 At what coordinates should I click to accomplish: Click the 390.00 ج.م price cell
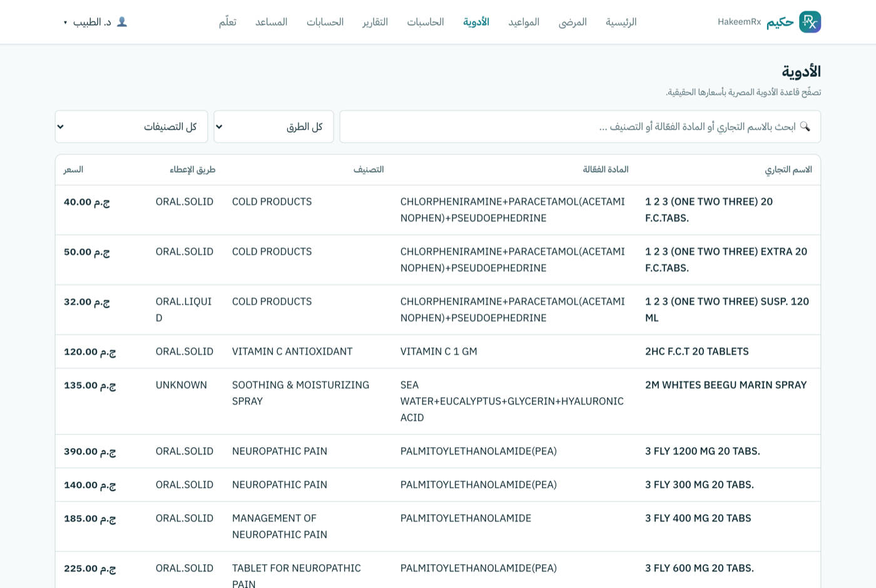tap(89, 452)
